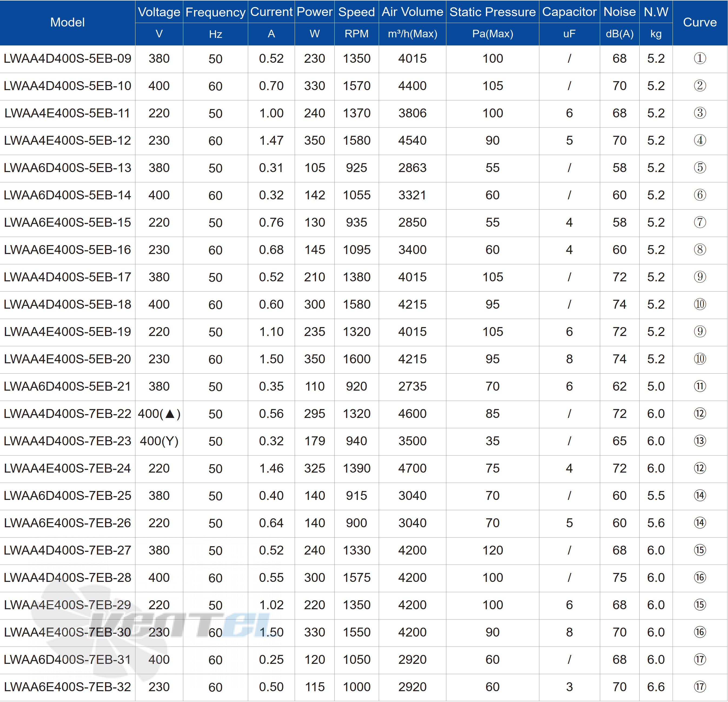Select model LWAA4D400S-5EB-09

click(x=67, y=58)
